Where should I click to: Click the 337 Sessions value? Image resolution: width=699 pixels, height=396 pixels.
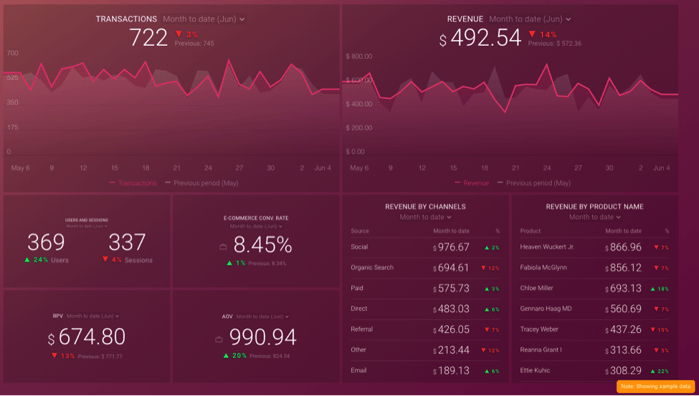tap(127, 242)
